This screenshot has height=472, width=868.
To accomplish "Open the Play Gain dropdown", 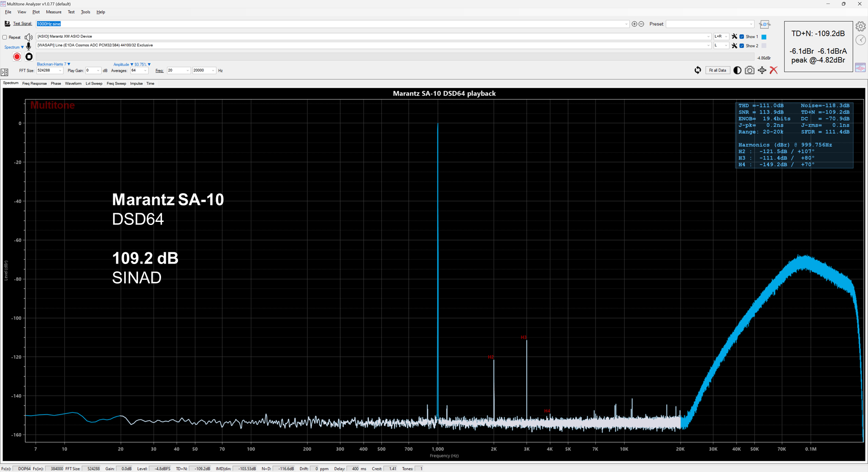I will tap(98, 70).
